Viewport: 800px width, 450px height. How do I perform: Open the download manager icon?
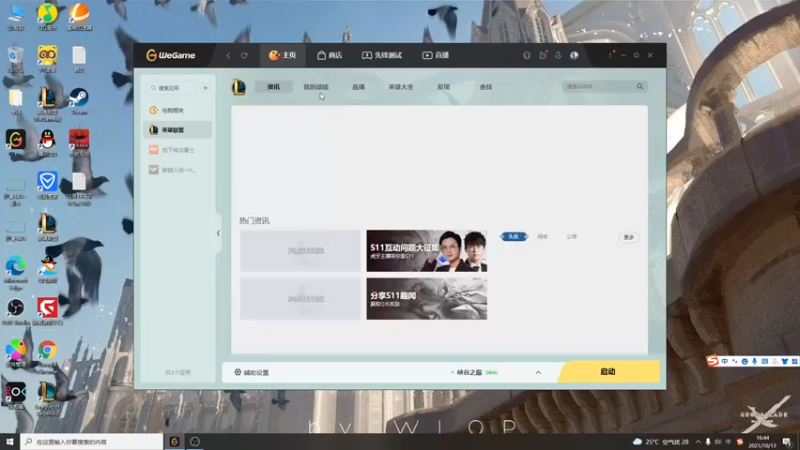click(x=558, y=55)
